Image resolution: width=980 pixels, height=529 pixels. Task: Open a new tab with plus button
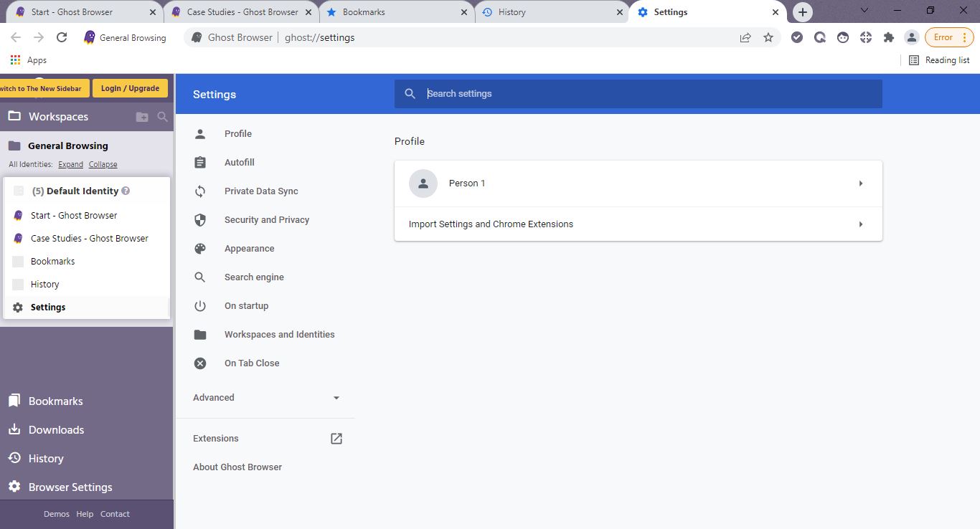pyautogui.click(x=803, y=12)
